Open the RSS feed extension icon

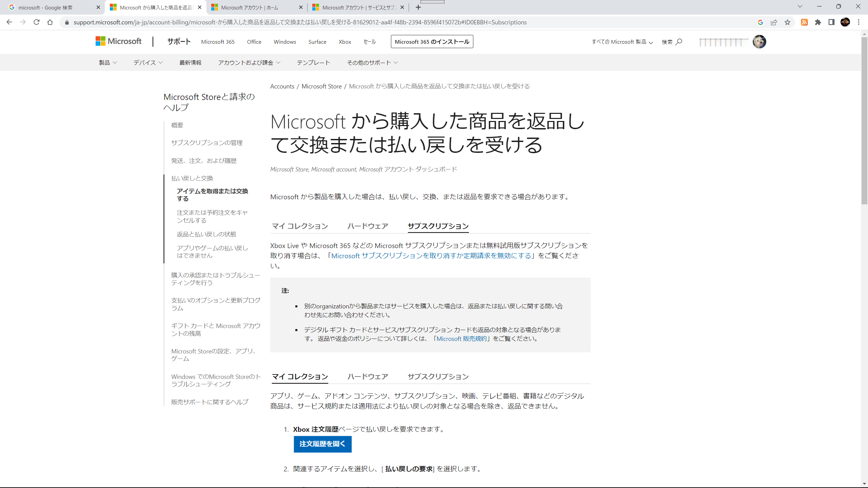(804, 22)
